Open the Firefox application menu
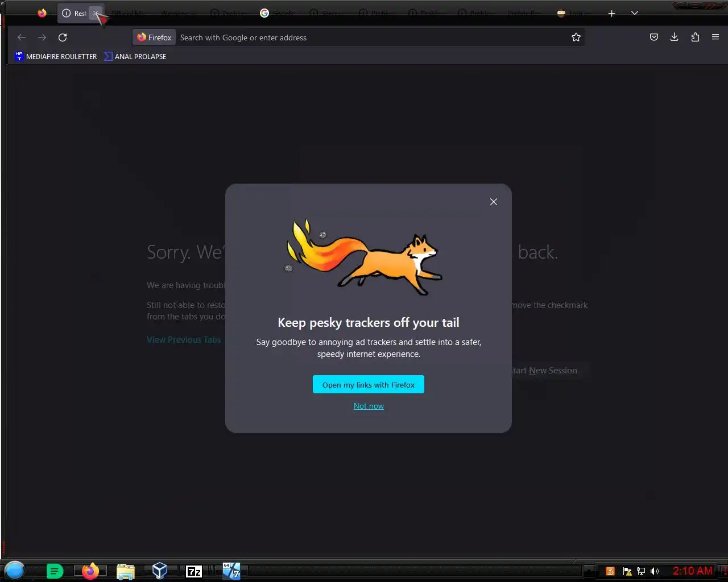Viewport: 728px width, 582px height. (x=715, y=38)
